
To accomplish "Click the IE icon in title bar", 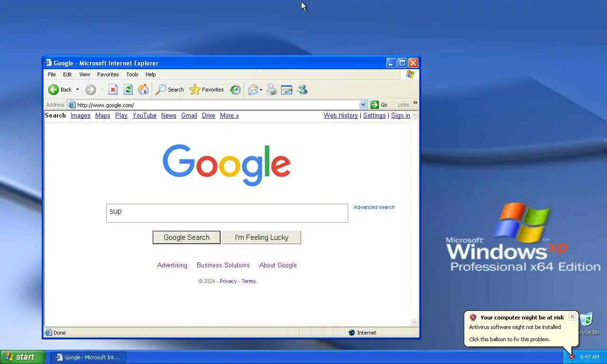I will coord(48,63).
